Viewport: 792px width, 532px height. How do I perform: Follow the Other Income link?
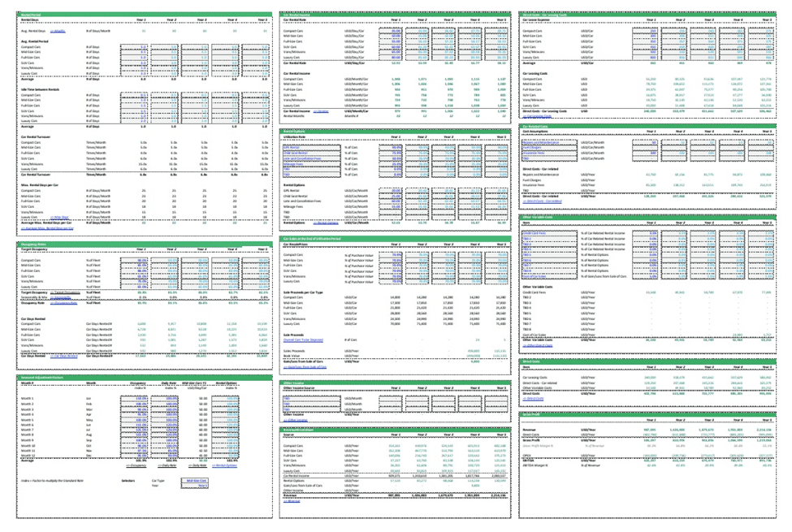295,420
